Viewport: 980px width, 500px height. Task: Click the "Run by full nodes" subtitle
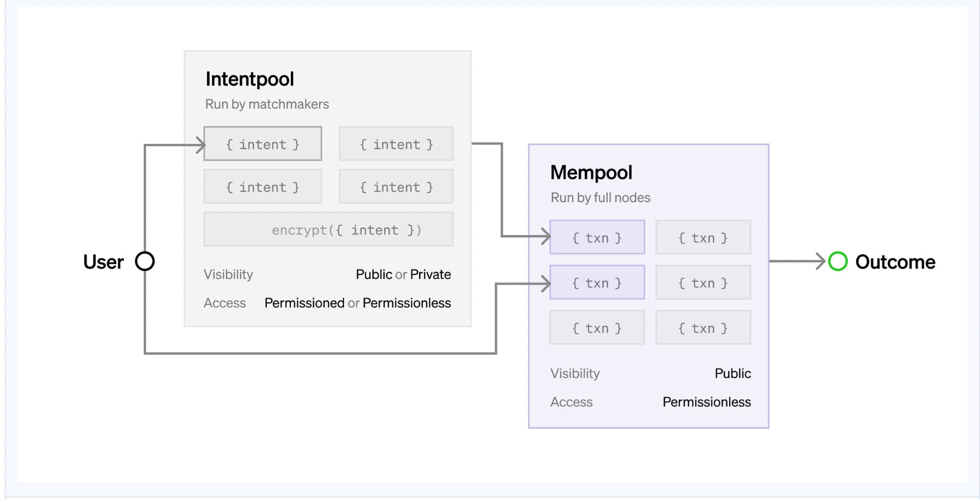pos(600,198)
